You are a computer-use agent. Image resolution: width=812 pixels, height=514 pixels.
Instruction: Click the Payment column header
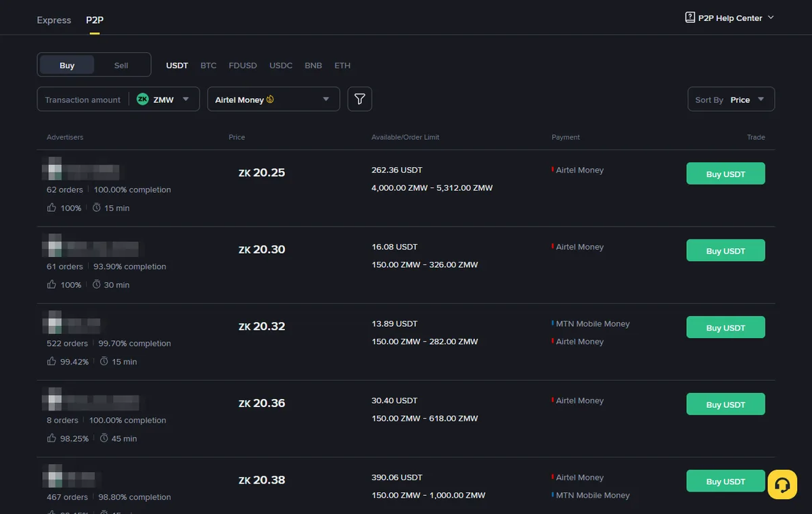(566, 137)
